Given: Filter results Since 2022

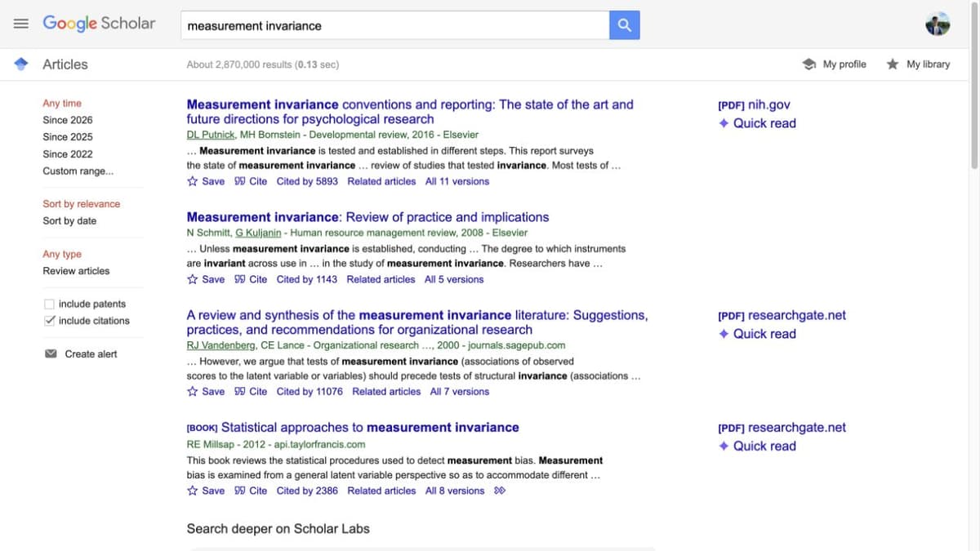Looking at the screenshot, I should click(x=68, y=153).
